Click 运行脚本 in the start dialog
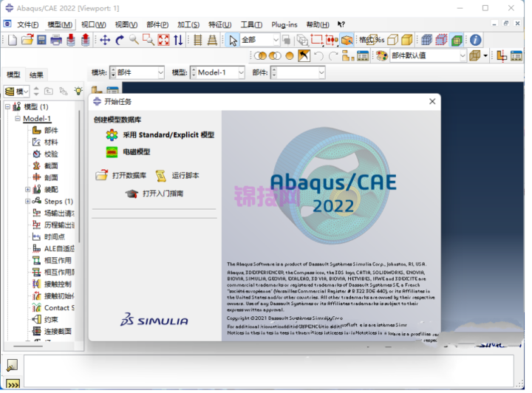The height and width of the screenshot is (393, 532). pos(177,175)
